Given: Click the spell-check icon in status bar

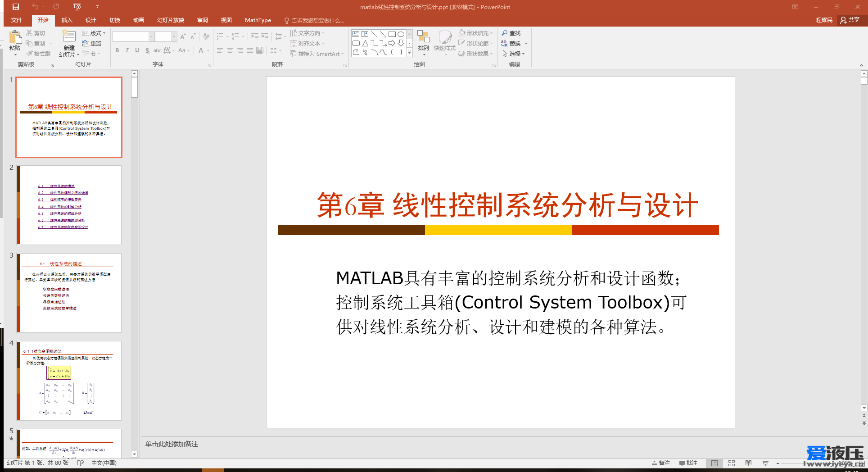Looking at the screenshot, I should (81, 463).
